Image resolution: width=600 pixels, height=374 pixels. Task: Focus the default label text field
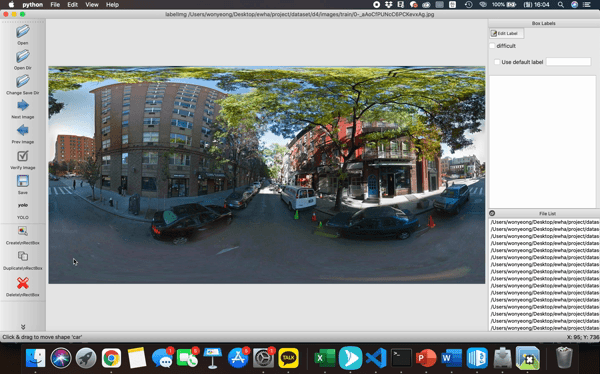(x=568, y=62)
